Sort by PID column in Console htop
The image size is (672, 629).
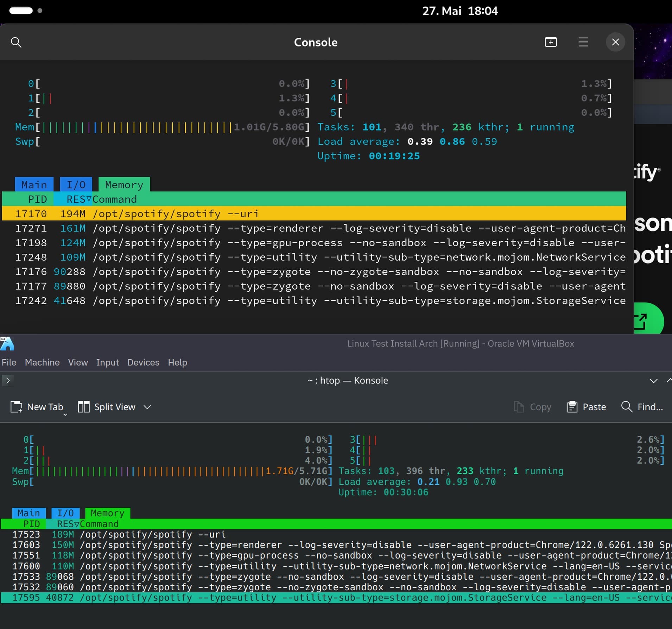pyautogui.click(x=37, y=199)
